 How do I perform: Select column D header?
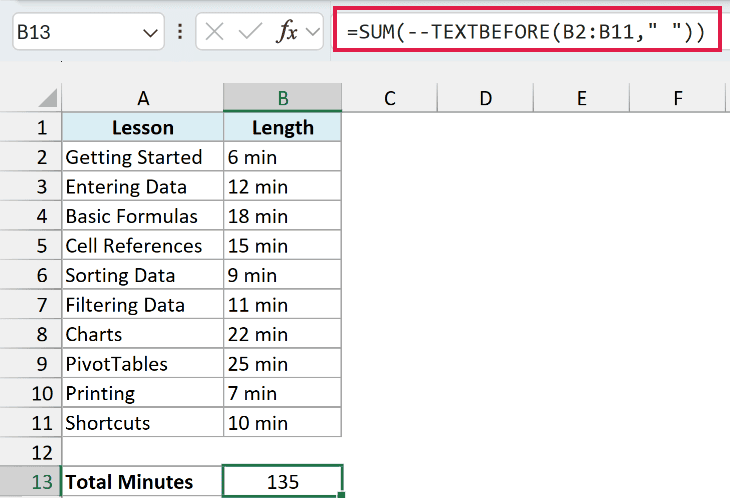tap(486, 98)
